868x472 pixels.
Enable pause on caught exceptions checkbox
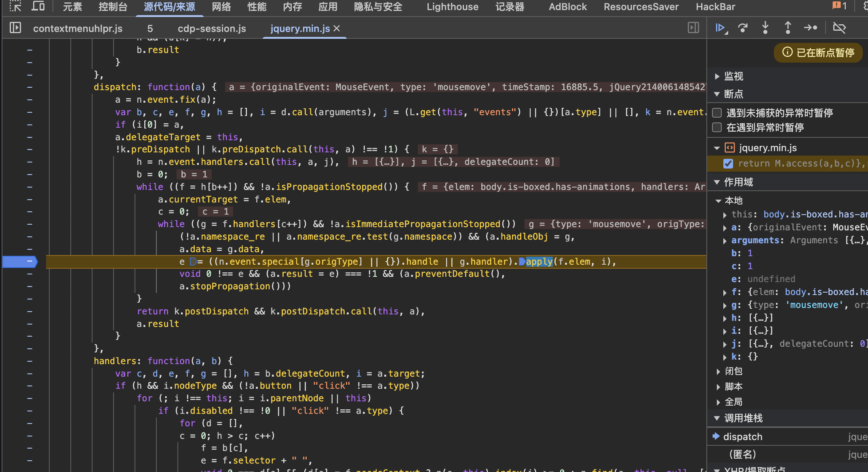(717, 128)
